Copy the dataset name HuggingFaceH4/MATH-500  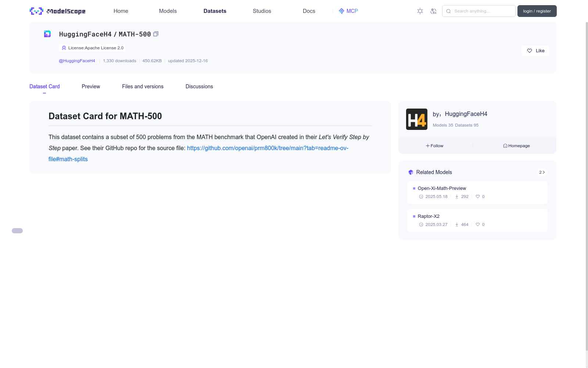pos(156,34)
